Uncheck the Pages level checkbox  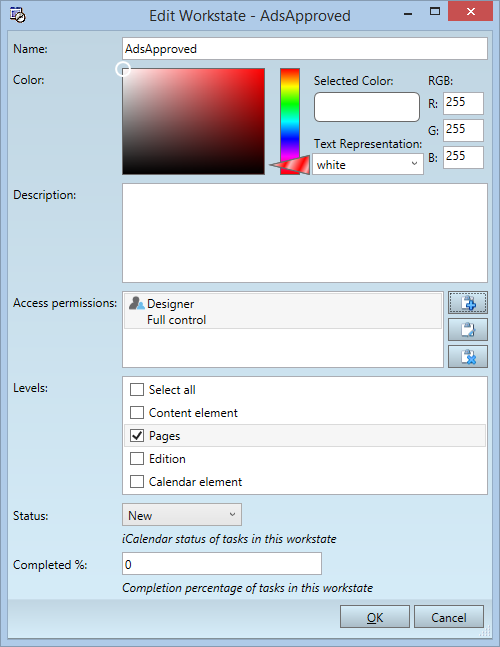pyautogui.click(x=137, y=436)
